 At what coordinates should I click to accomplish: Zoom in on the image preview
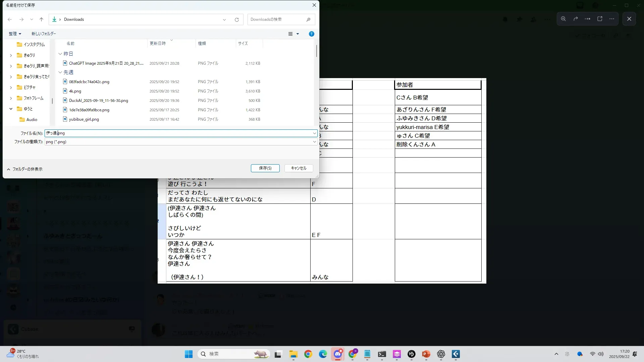click(563, 19)
